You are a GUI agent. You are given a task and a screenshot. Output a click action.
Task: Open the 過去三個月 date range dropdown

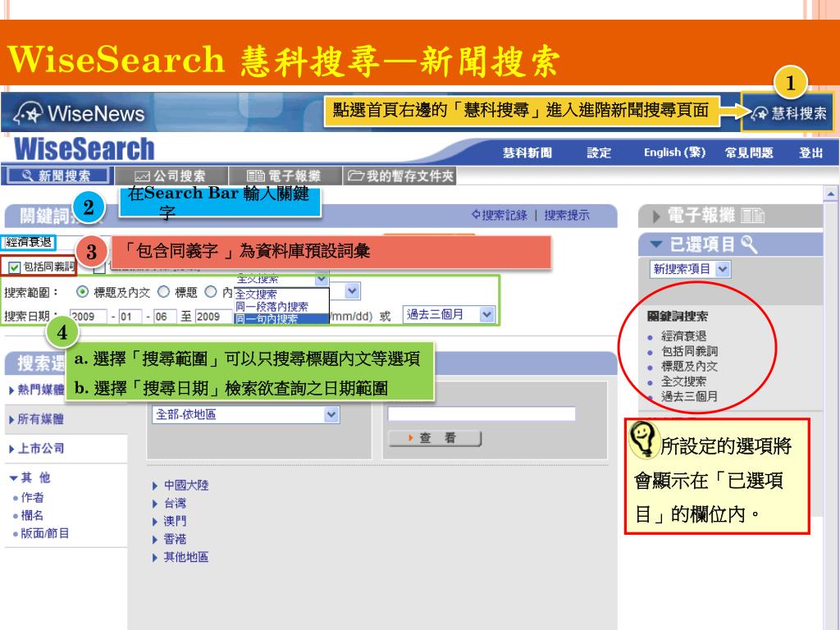click(449, 314)
